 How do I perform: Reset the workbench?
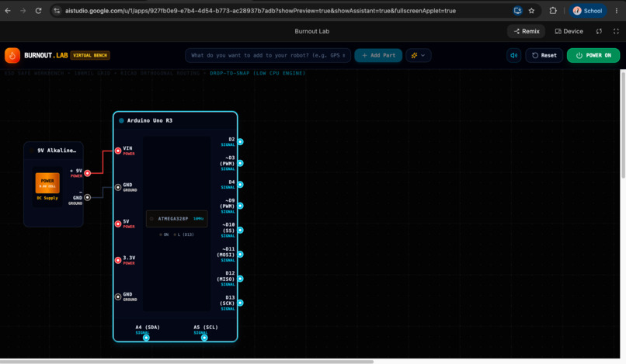tap(544, 55)
